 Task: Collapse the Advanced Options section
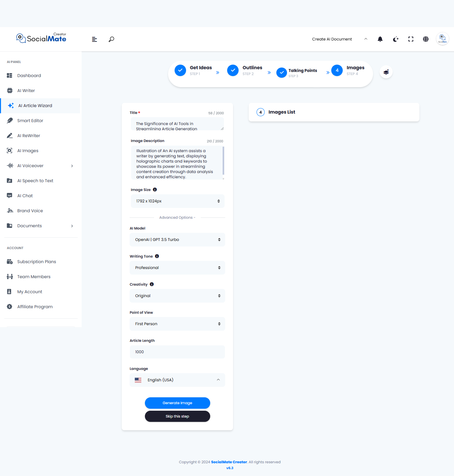(x=177, y=217)
